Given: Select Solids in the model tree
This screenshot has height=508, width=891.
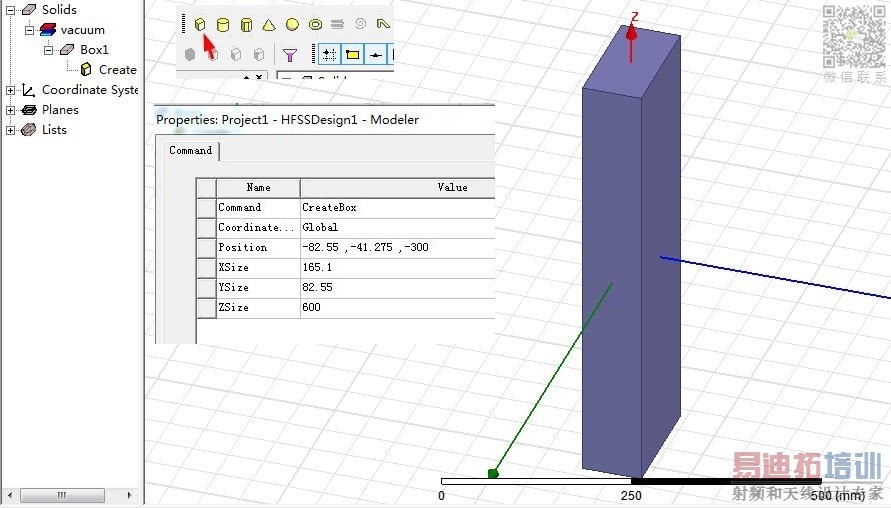Looking at the screenshot, I should [59, 10].
